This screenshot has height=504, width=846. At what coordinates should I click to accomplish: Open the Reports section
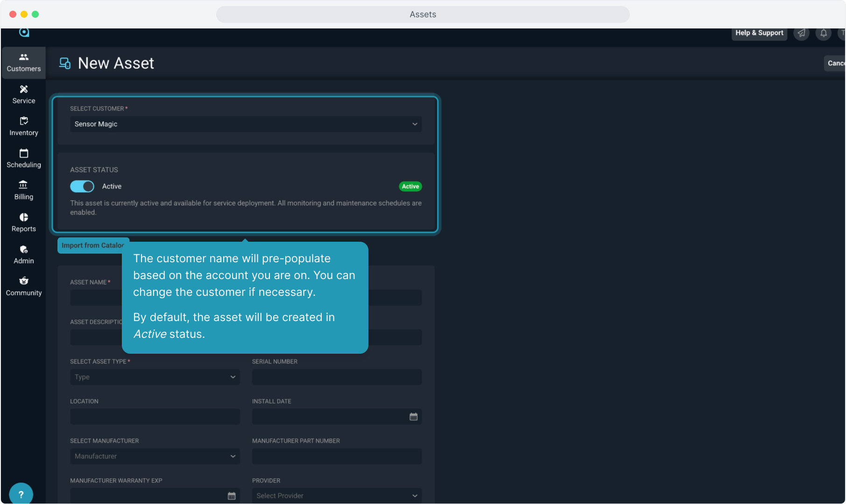tap(24, 223)
